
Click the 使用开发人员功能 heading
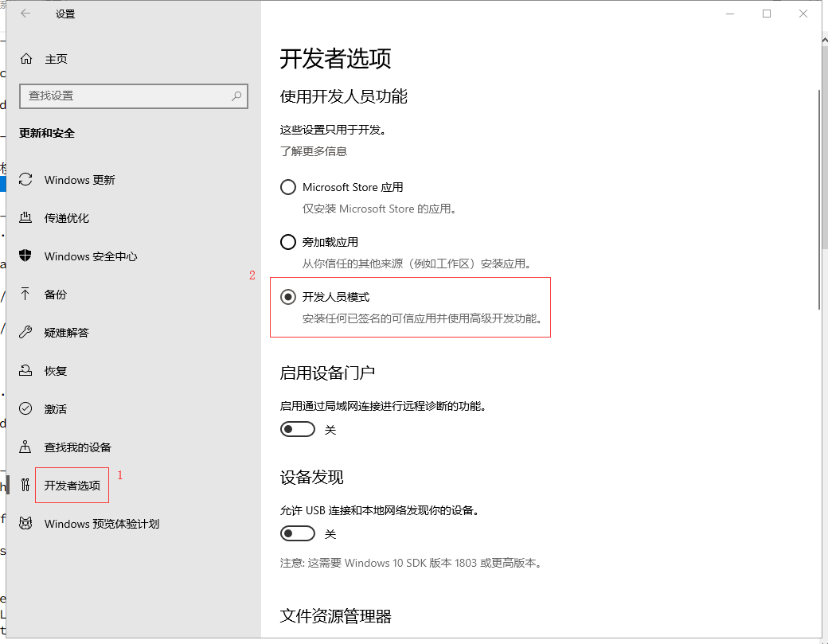point(344,96)
